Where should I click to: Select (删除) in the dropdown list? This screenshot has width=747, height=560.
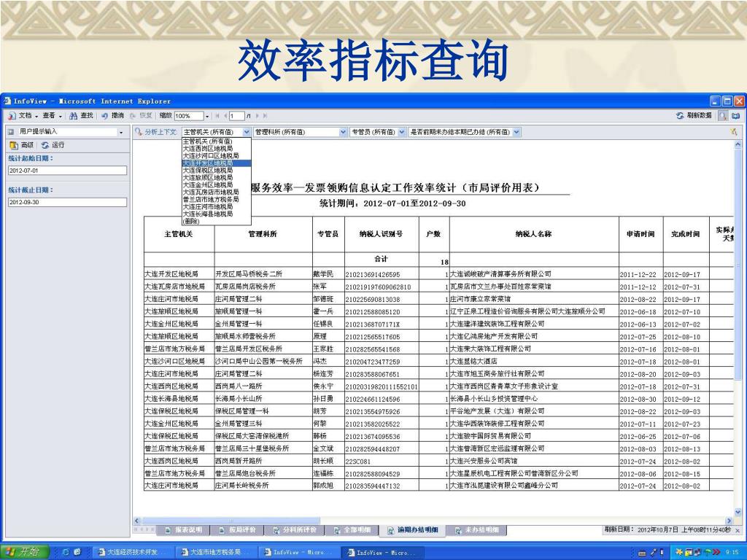[x=216, y=222]
